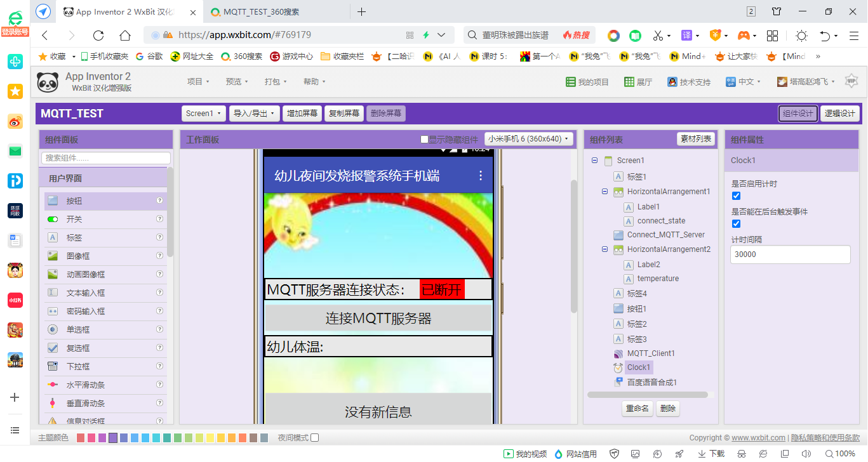Open the 隐私策略和使用条款 link
The width and height of the screenshot is (868, 462).
click(x=825, y=438)
